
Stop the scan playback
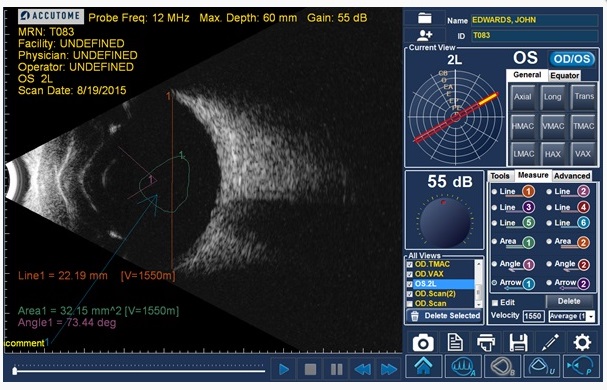click(310, 369)
